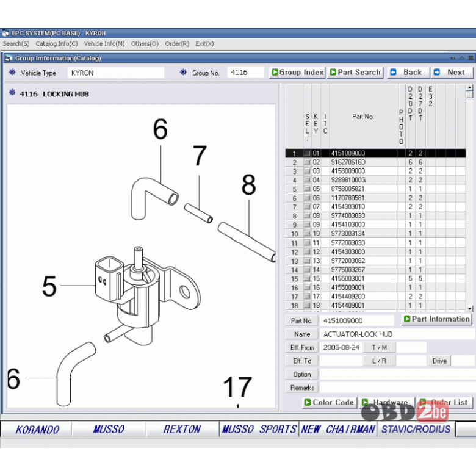Click the Group Index button
476x476 pixels.
[x=297, y=73]
